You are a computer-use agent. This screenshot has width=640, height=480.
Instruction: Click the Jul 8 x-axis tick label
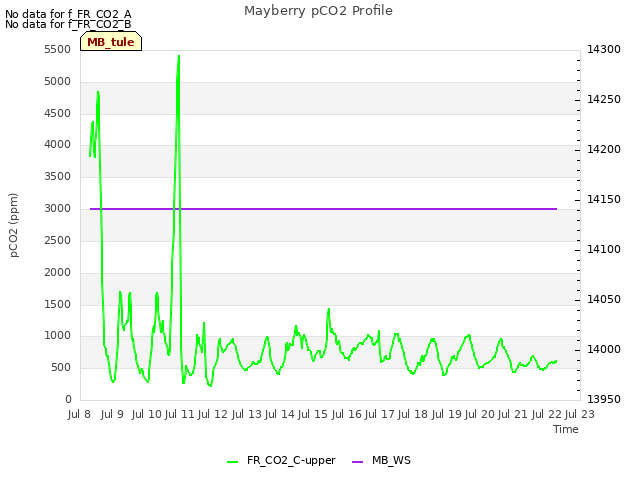79,415
